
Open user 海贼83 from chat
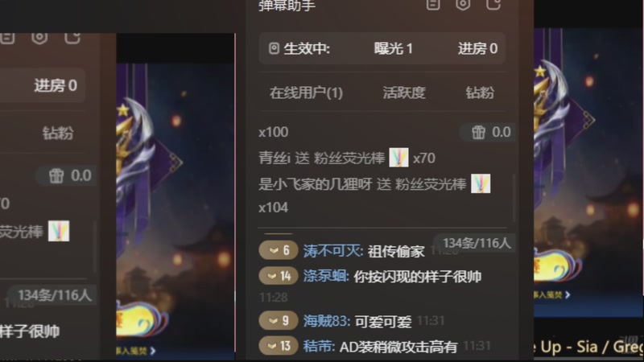pos(327,321)
